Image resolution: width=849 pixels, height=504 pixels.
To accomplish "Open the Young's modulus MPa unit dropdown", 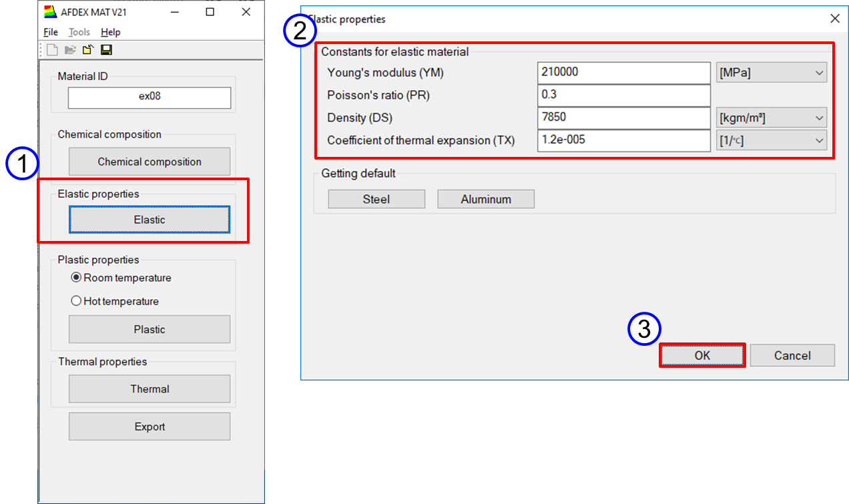I will tap(771, 73).
